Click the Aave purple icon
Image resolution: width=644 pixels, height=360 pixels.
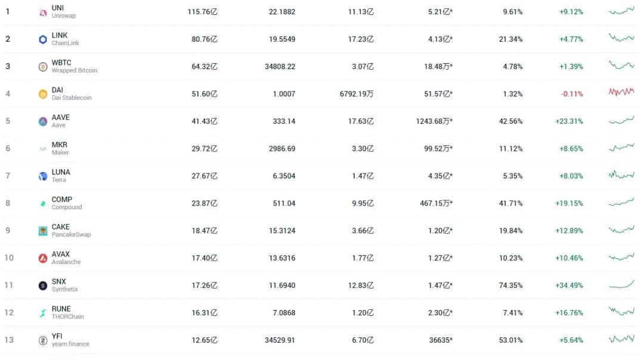click(43, 122)
